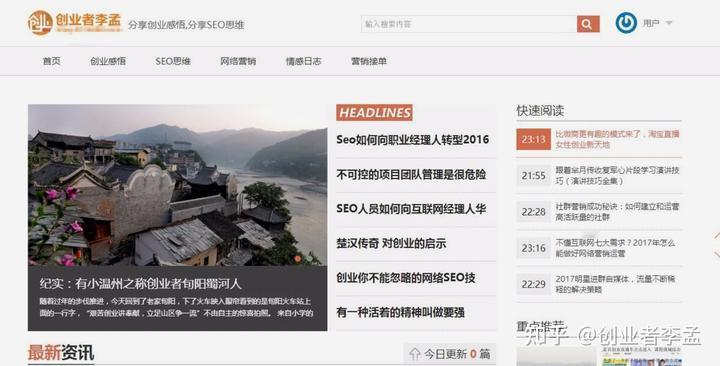The height and width of the screenshot is (366, 720).
Task: Click the up arrow icon beside 今日更新
Action: tap(415, 354)
